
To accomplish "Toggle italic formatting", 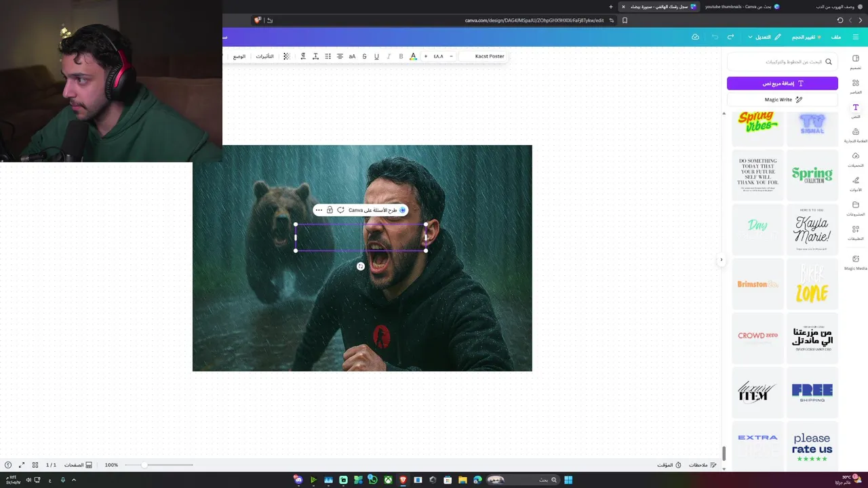I will click(x=389, y=56).
